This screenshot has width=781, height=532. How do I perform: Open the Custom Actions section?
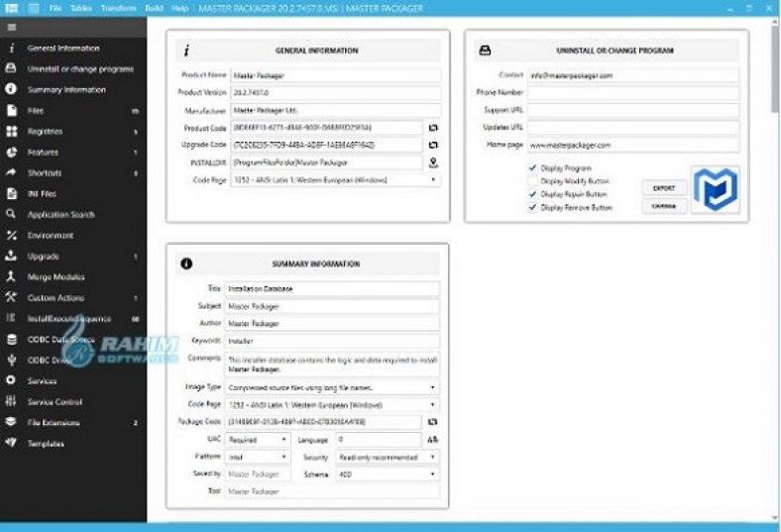coord(73,297)
